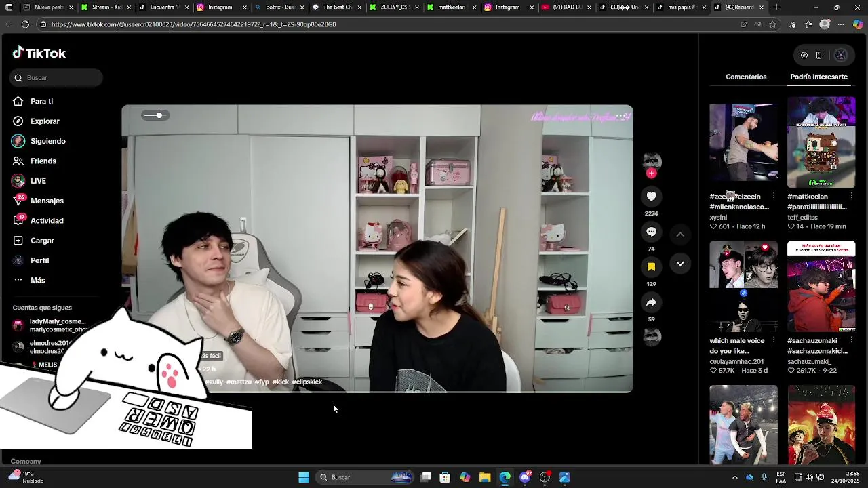Open more options for #mattkeelan video

[x=851, y=197]
